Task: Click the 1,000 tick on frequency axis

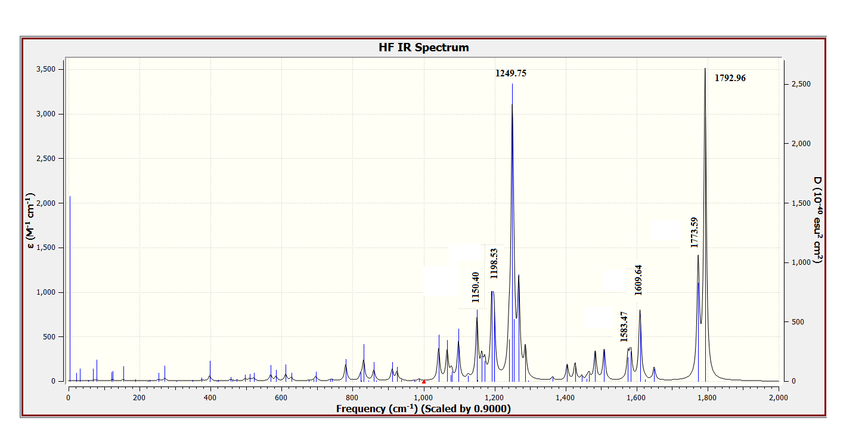Action: pyautogui.click(x=423, y=397)
